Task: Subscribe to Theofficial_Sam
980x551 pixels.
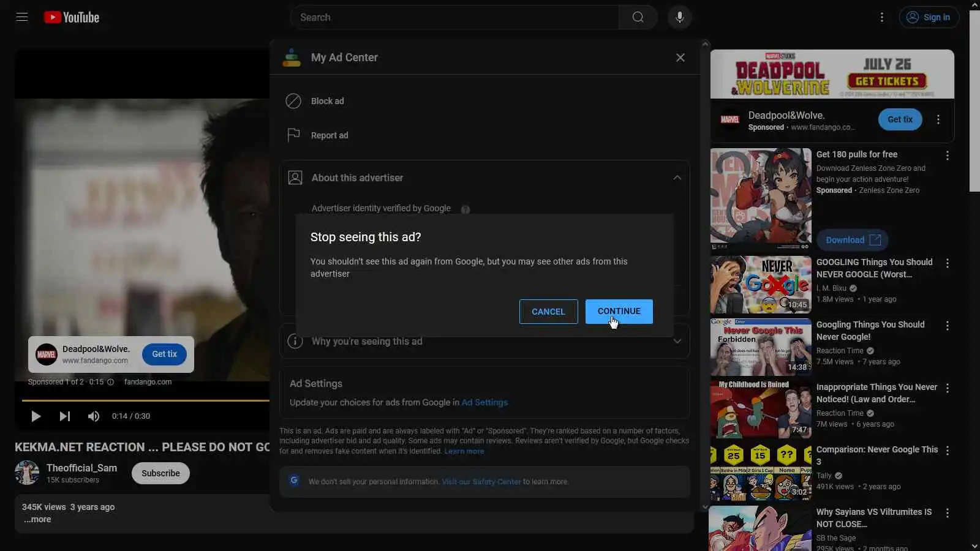Action: pyautogui.click(x=160, y=473)
